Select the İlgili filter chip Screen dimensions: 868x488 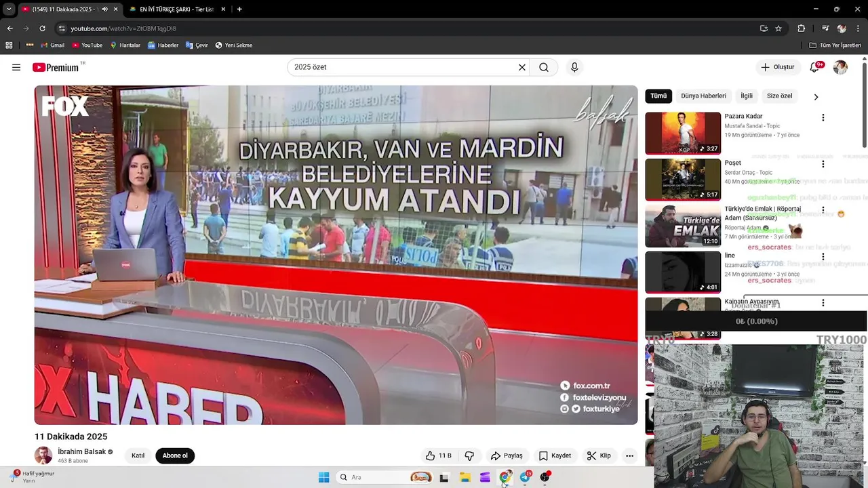747,96
